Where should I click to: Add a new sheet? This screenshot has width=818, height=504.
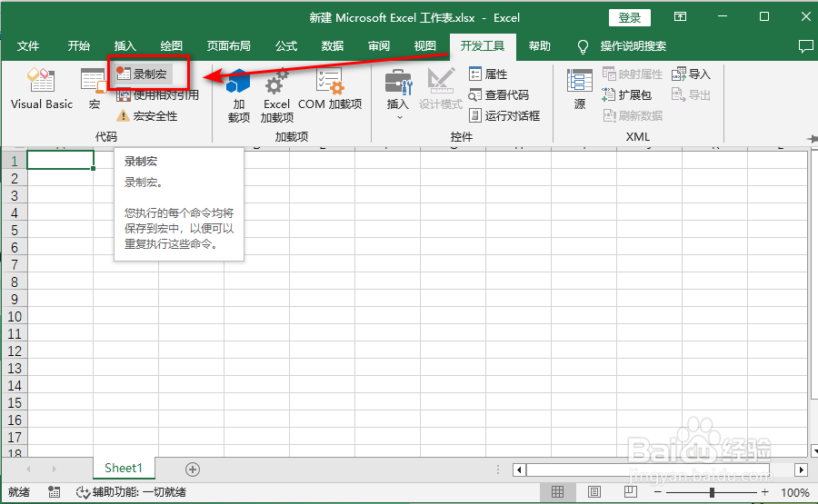(x=193, y=469)
